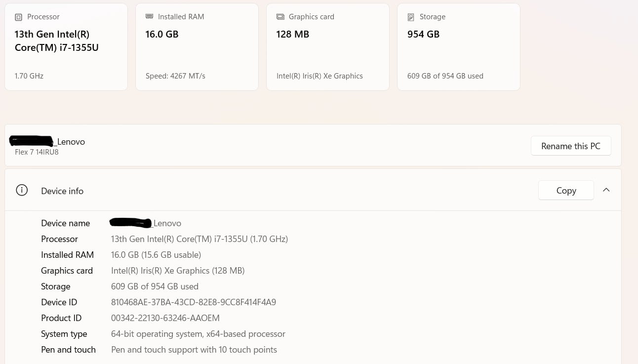This screenshot has height=364, width=638.
Task: Open the Graphics card 128 MB card
Action: [328, 47]
